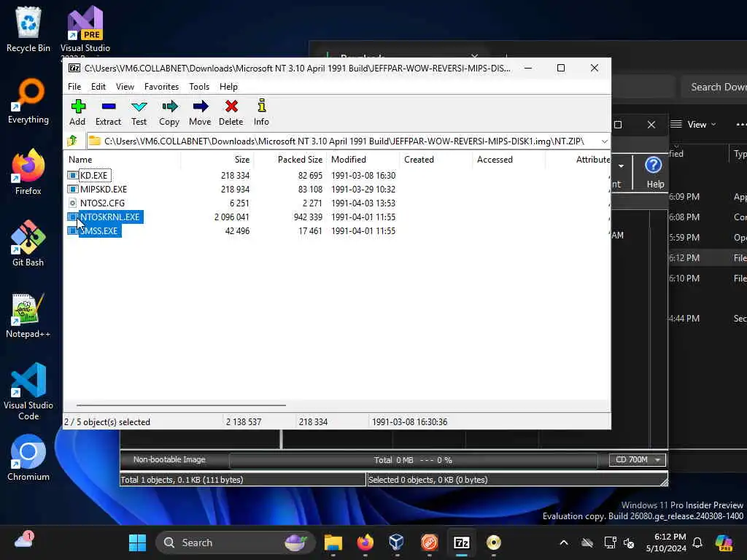
Task: Sort by the Packed Size column
Action: [x=290, y=160]
